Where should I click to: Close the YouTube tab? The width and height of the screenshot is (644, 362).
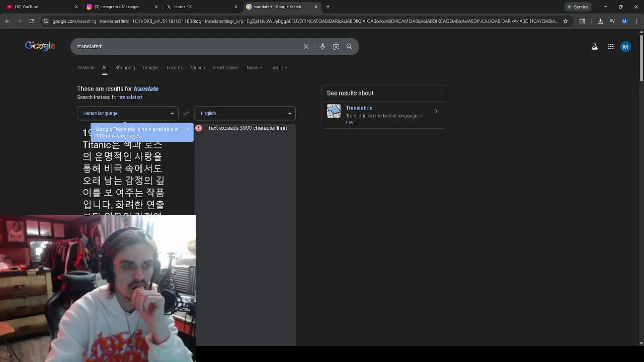[76, 7]
